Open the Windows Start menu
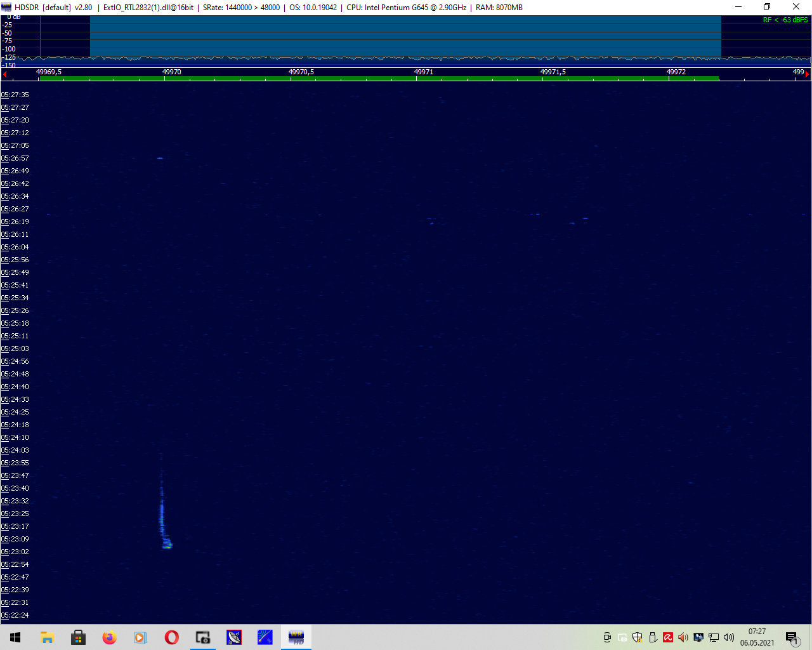 tap(15, 637)
